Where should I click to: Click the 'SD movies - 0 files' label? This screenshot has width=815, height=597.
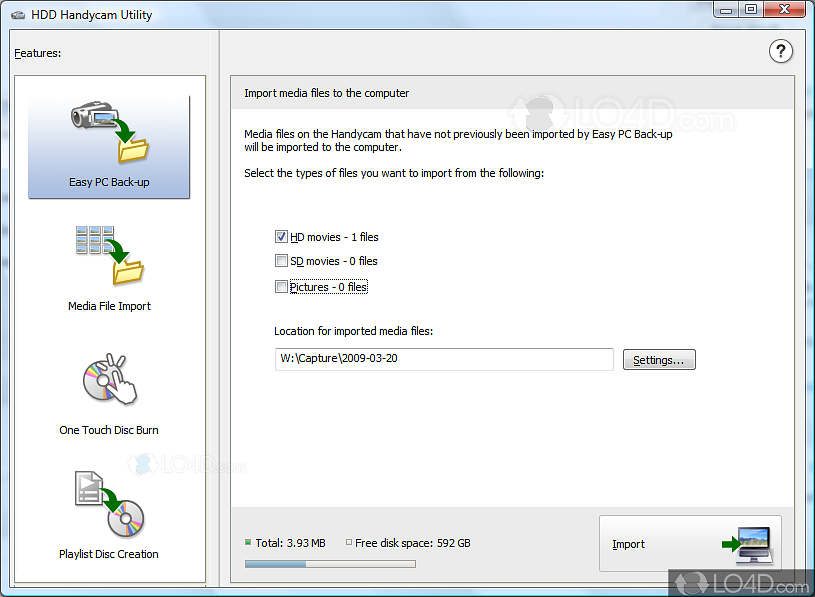pos(334,261)
